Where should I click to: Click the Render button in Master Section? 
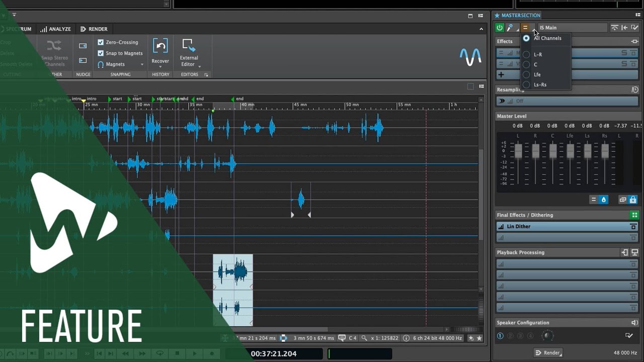(x=548, y=353)
